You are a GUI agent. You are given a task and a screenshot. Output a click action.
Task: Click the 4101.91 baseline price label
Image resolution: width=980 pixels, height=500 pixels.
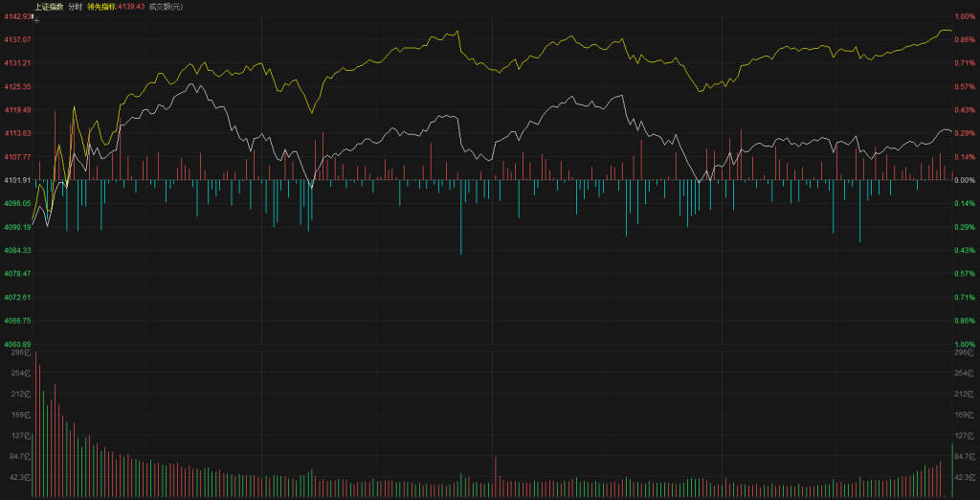17,180
